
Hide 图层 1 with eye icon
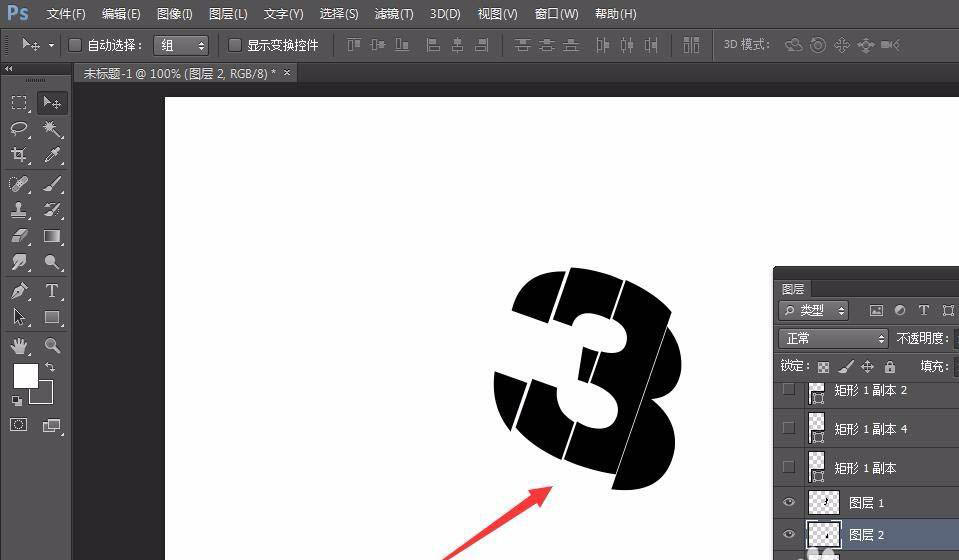[788, 503]
